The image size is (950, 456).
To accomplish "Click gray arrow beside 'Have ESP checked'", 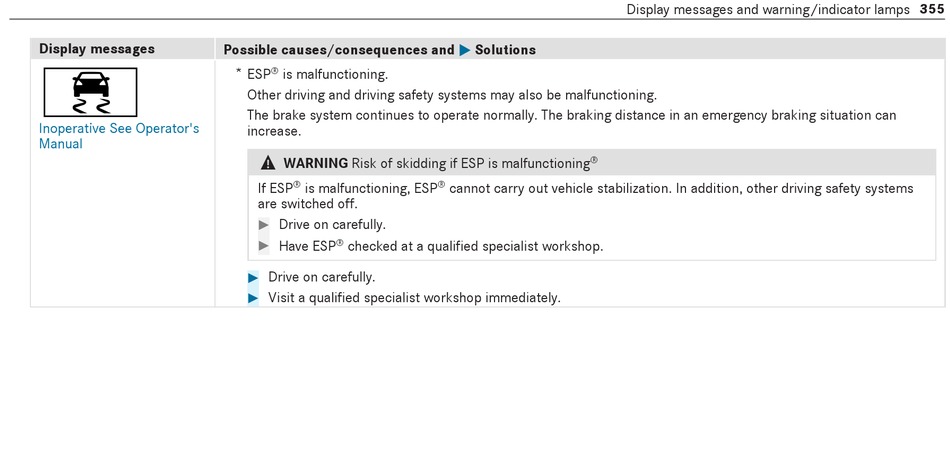I will [x=264, y=246].
